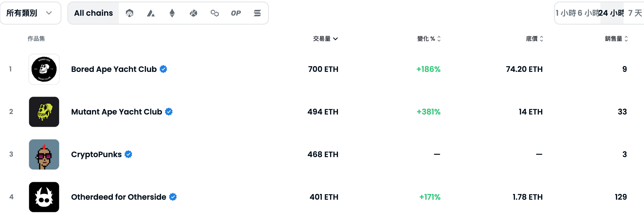
Task: Filter by Avalanche chain icon
Action: coord(151,13)
